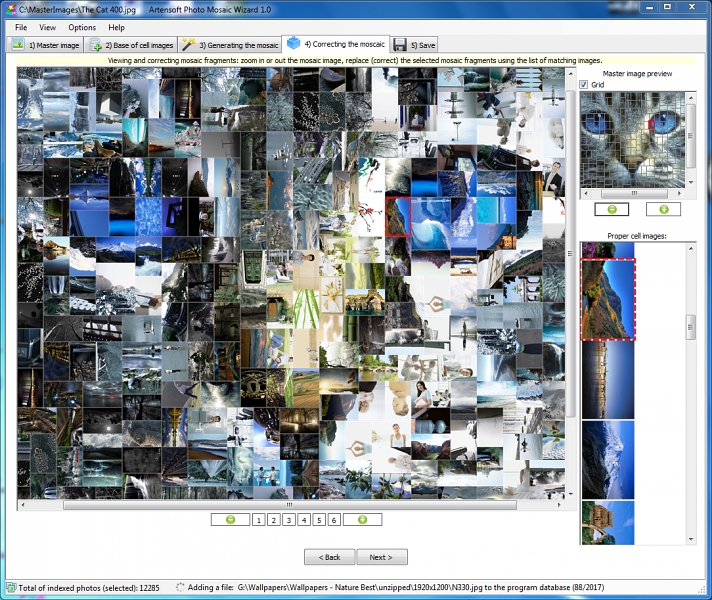
Task: Open the File menu
Action: pyautogui.click(x=21, y=27)
